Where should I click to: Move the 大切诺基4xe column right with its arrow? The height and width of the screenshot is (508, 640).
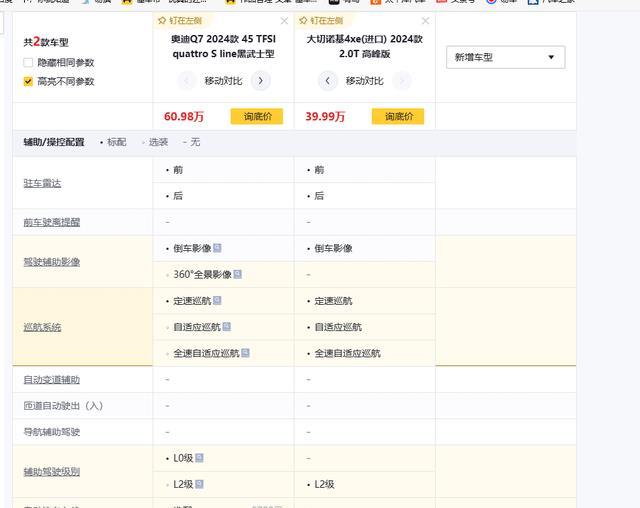[402, 81]
